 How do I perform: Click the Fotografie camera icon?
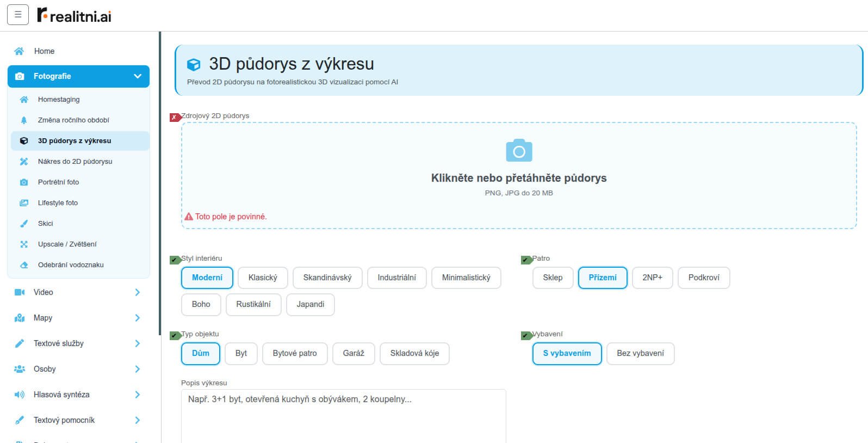coord(20,76)
